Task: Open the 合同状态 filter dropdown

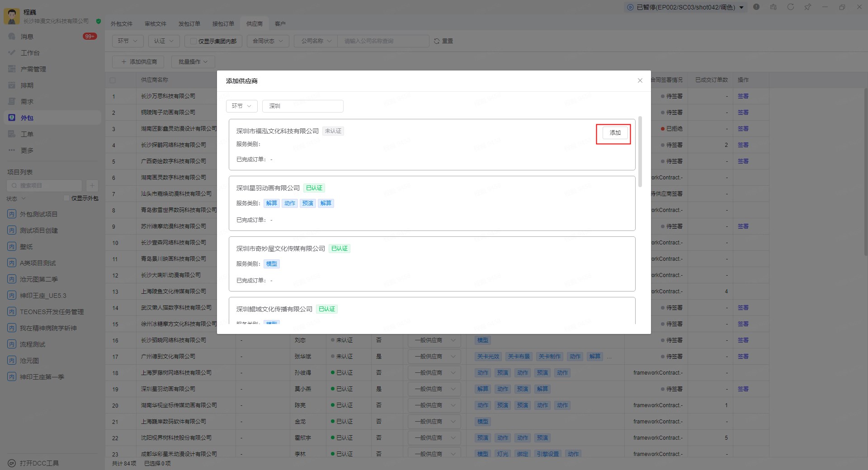Action: (x=268, y=41)
